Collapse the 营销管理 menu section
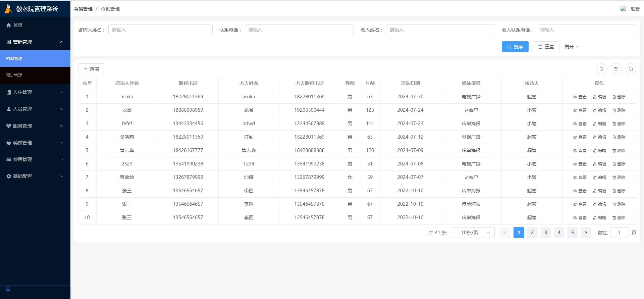Viewport: 644px width, 299px height. (35, 42)
